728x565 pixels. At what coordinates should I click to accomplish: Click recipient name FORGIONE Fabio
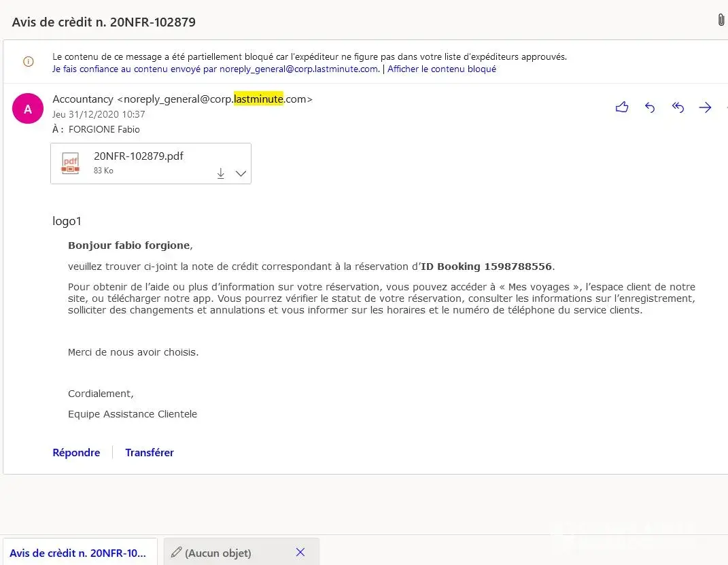click(x=104, y=129)
